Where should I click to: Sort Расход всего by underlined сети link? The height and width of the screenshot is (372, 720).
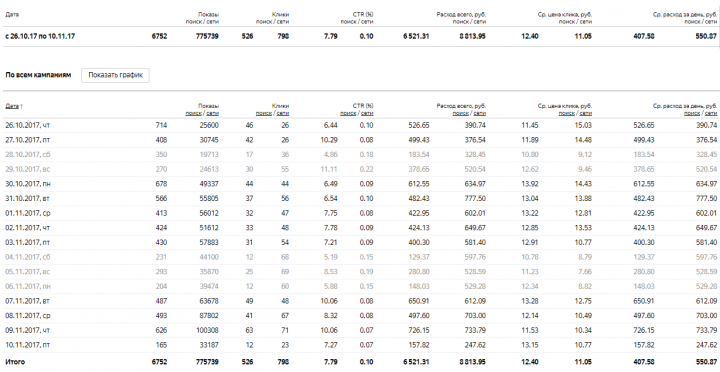point(479,113)
